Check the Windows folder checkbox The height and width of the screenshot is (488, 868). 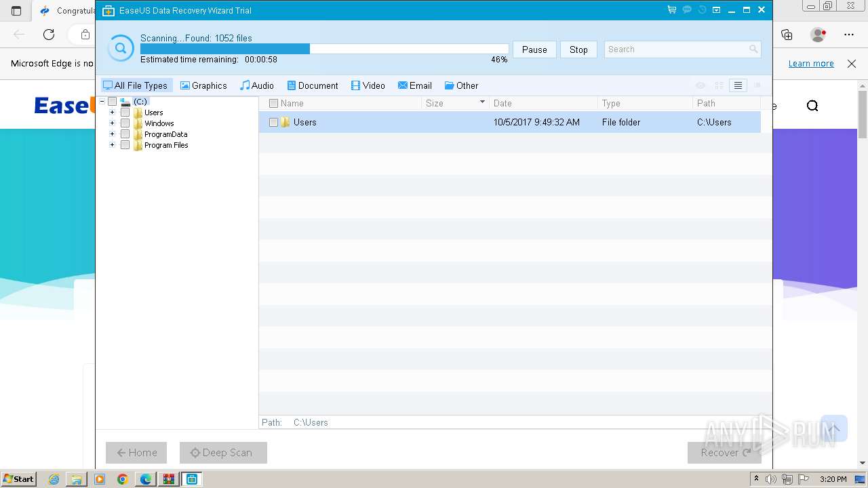coord(125,123)
